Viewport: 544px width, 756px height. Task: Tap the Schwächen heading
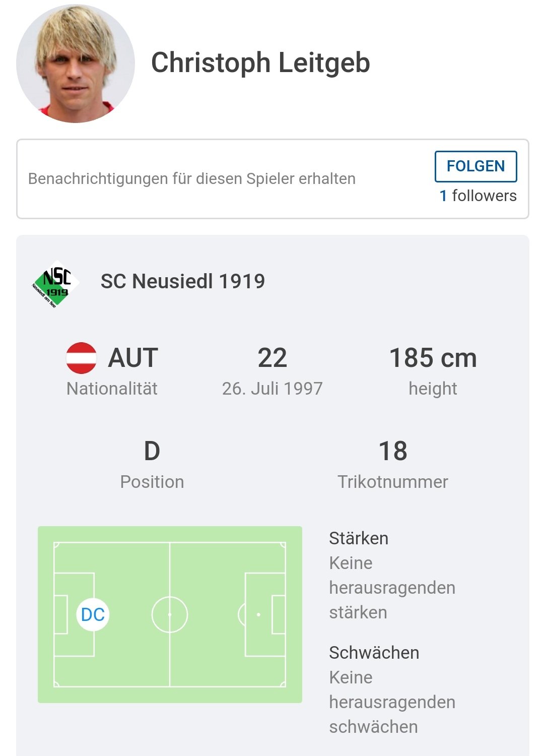(x=374, y=653)
